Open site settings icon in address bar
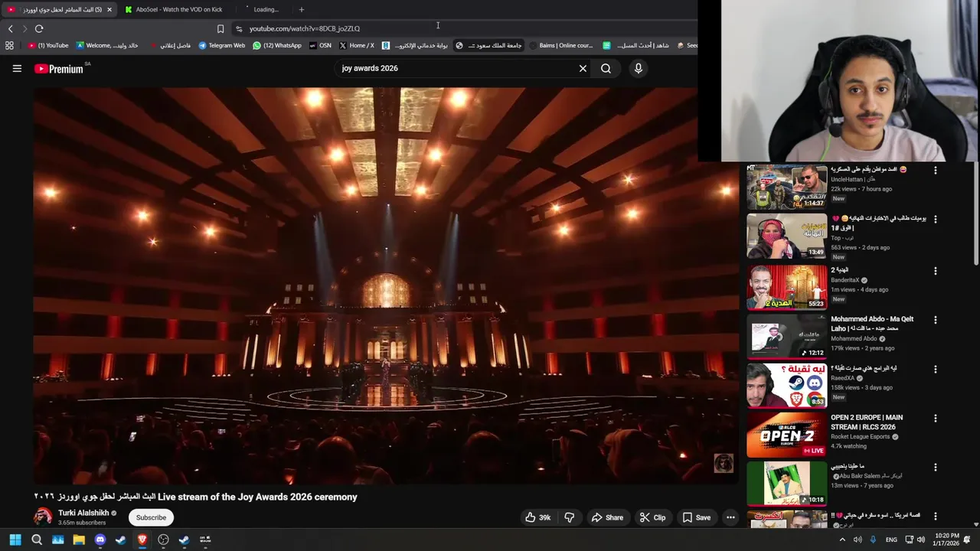The image size is (980, 551). pyautogui.click(x=239, y=28)
